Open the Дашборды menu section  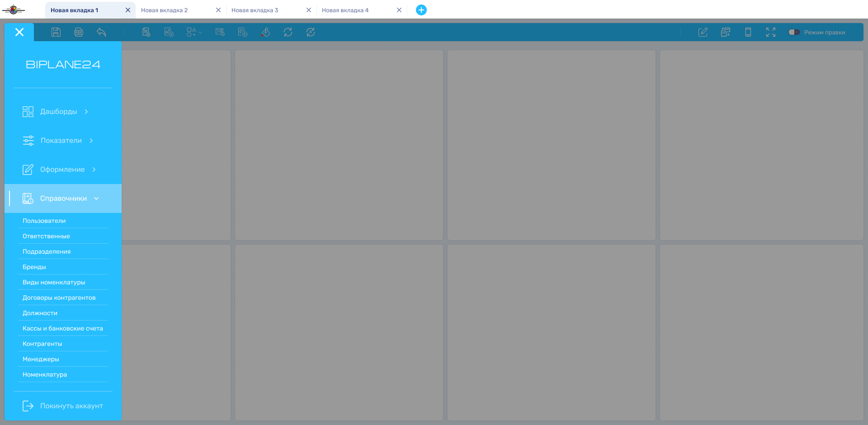tap(63, 112)
